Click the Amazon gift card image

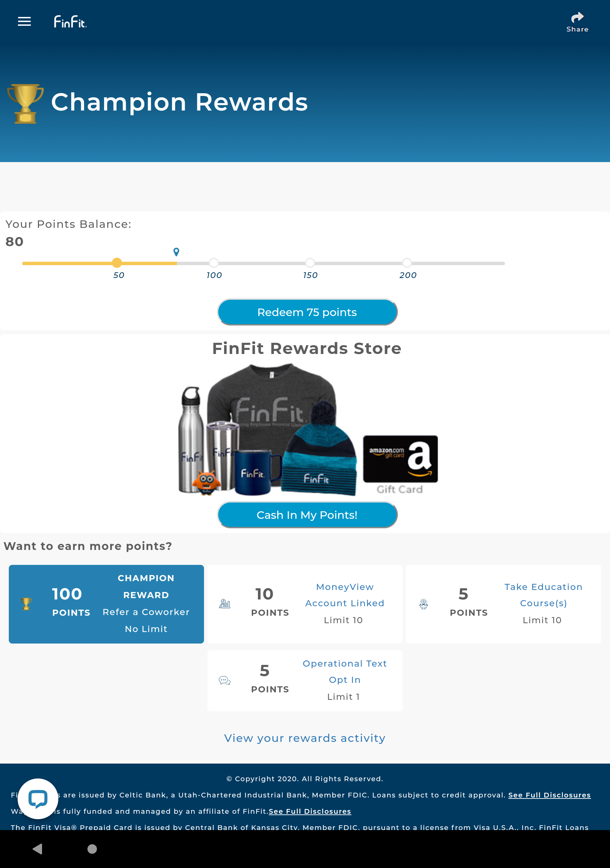click(400, 459)
